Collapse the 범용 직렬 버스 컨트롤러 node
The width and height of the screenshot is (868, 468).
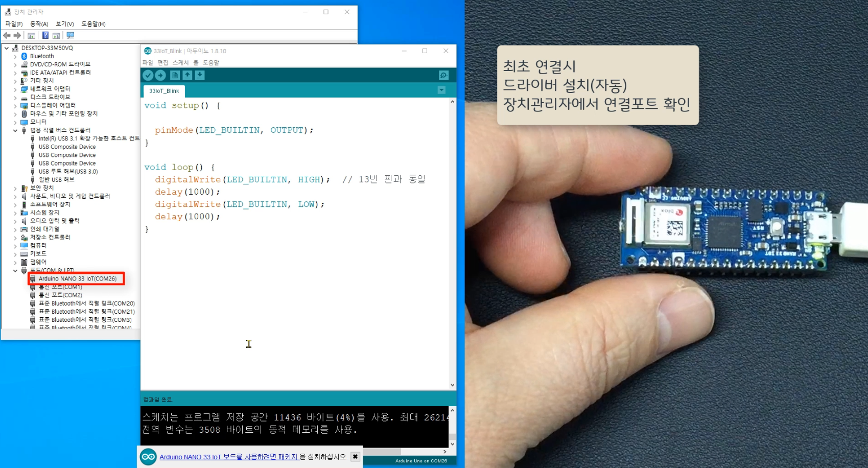point(15,130)
